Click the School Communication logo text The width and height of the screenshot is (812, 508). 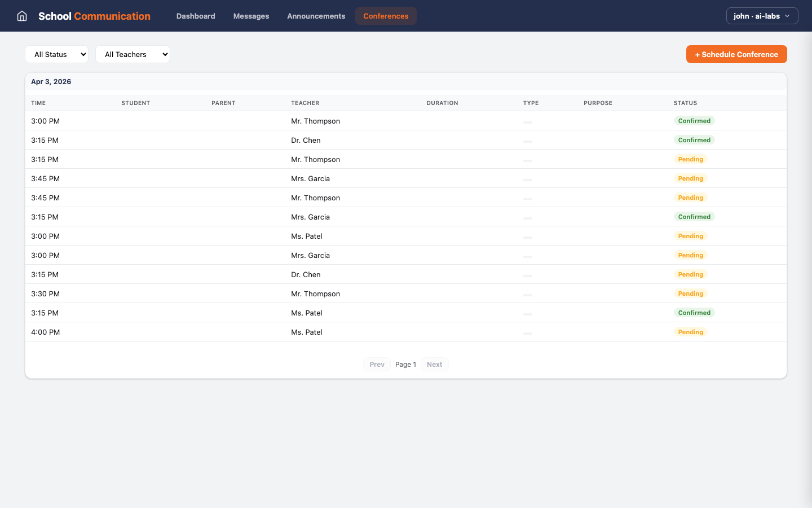[x=94, y=16]
